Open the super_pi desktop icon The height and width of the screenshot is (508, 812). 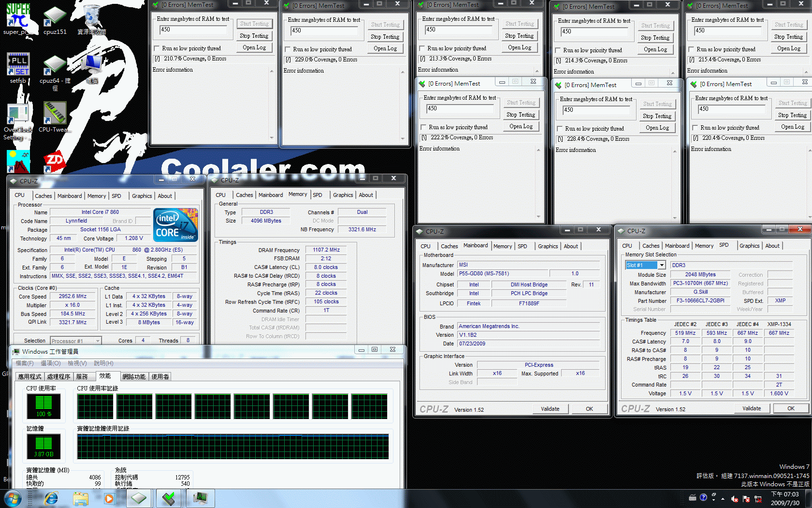[x=18, y=19]
